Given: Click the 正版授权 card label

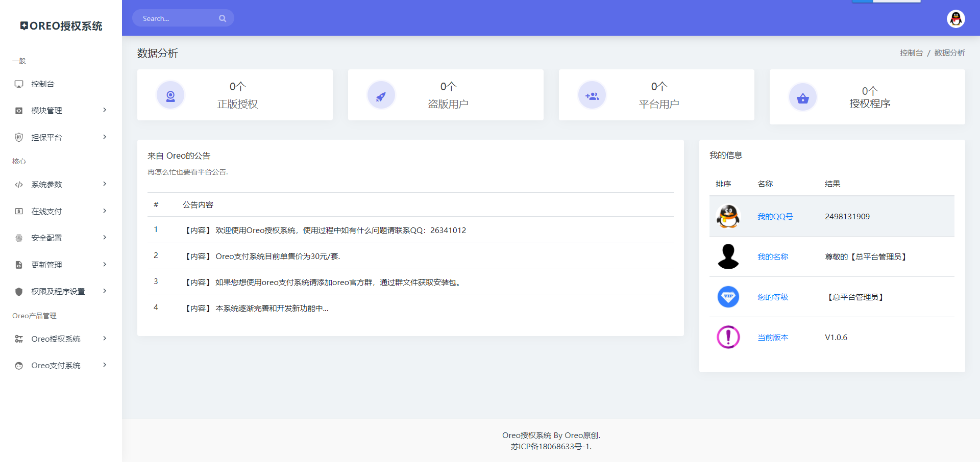Looking at the screenshot, I should tap(237, 104).
